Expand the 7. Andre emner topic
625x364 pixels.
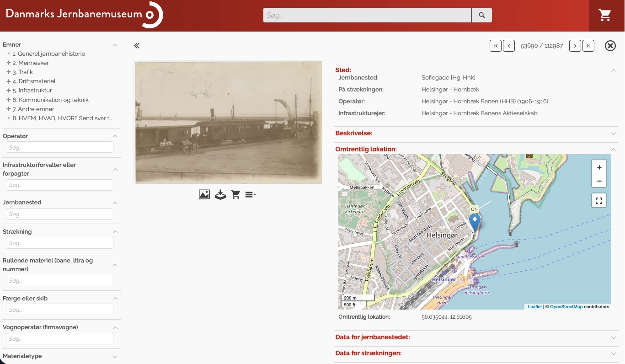(9, 109)
